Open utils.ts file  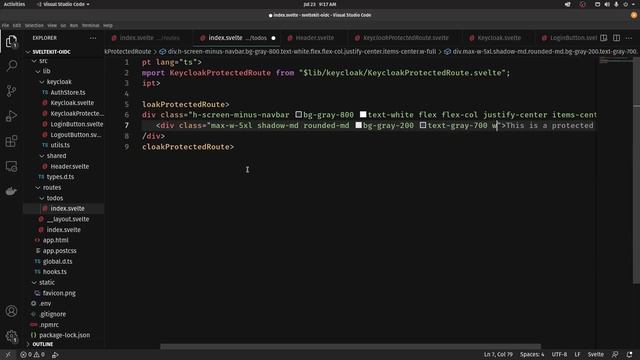(60, 145)
